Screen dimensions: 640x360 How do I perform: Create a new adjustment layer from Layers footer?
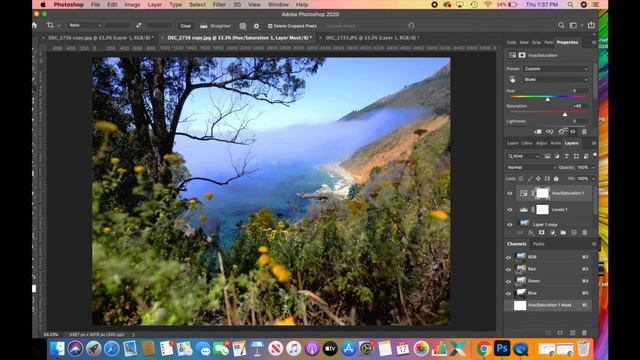click(552, 233)
